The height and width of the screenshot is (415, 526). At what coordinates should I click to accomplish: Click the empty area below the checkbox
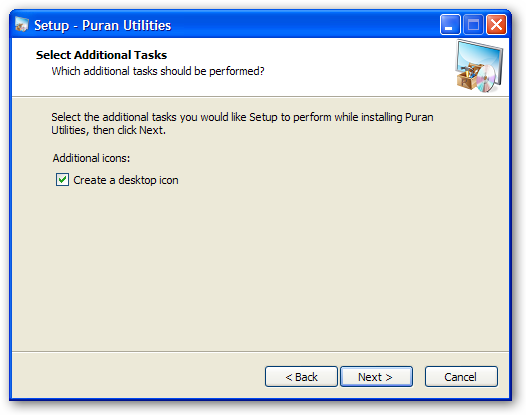(x=260, y=268)
